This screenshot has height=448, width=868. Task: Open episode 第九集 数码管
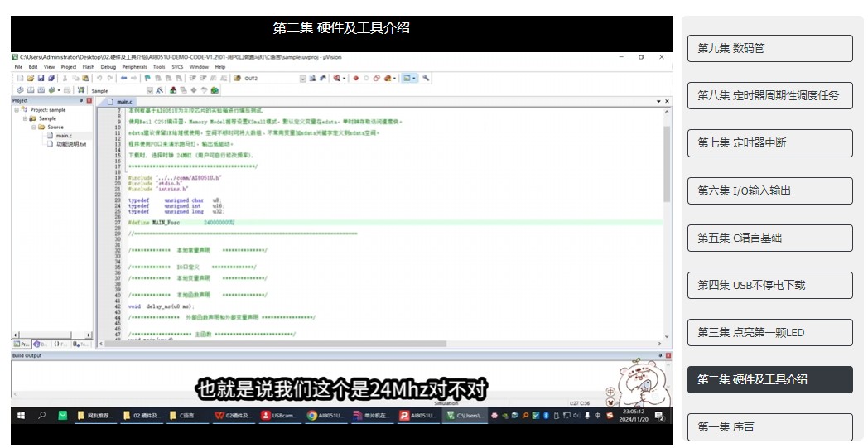pos(769,48)
